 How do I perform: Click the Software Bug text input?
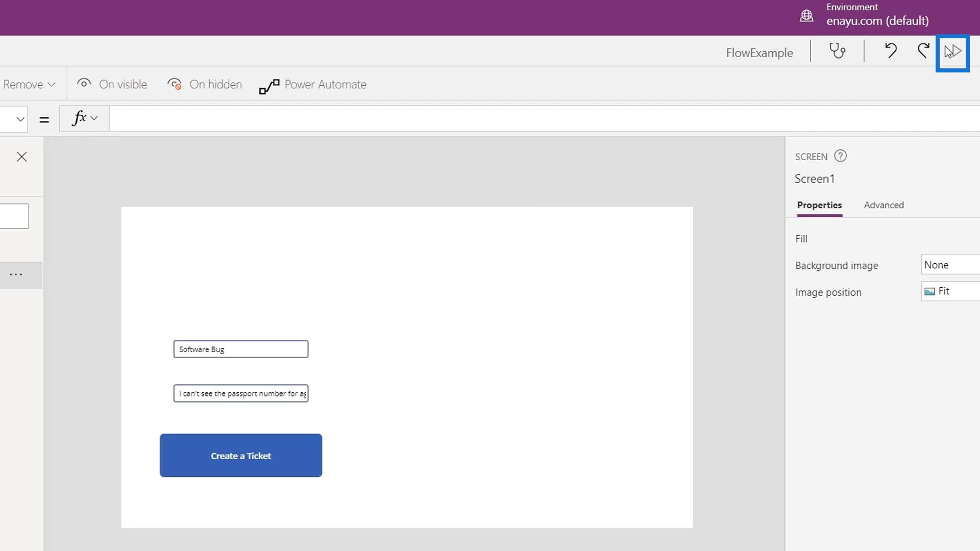click(x=240, y=349)
